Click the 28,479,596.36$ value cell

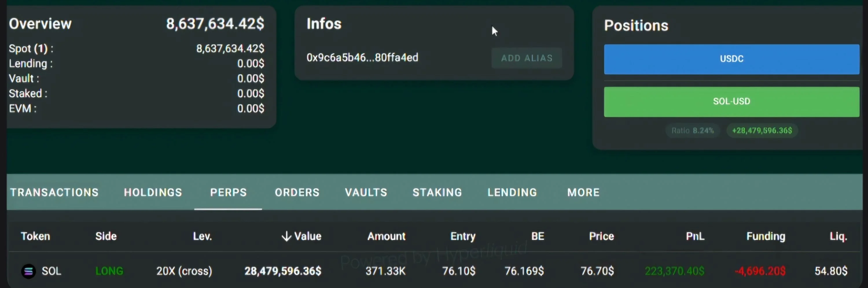[283, 271]
